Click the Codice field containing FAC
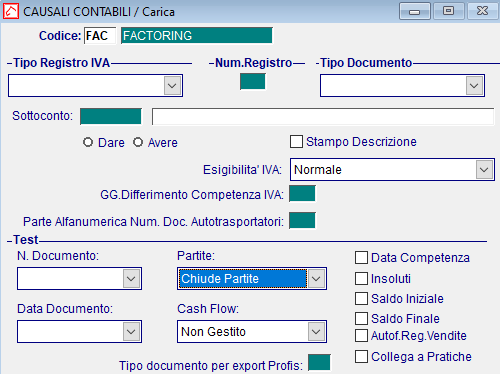Screen dimensions: 500x374 pos(100,36)
